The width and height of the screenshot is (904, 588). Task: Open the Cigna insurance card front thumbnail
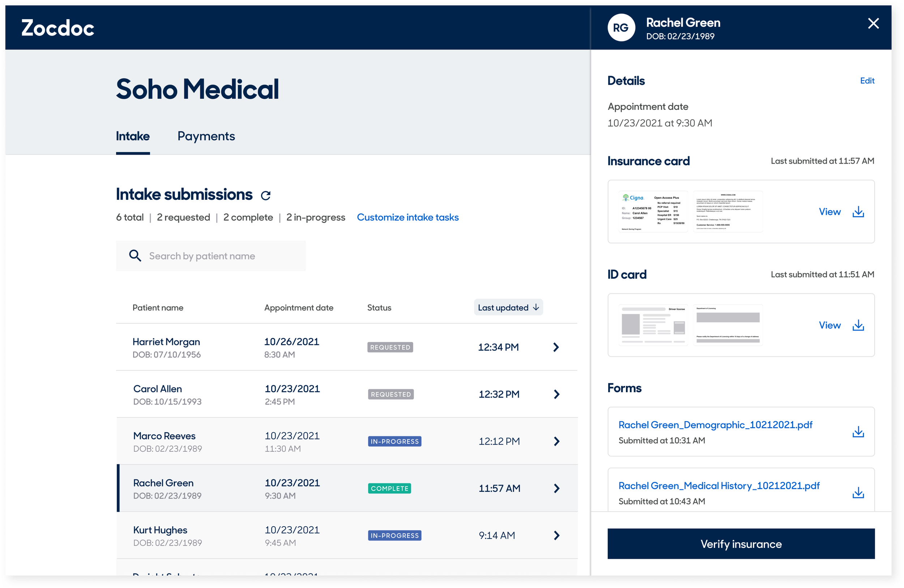coord(653,212)
